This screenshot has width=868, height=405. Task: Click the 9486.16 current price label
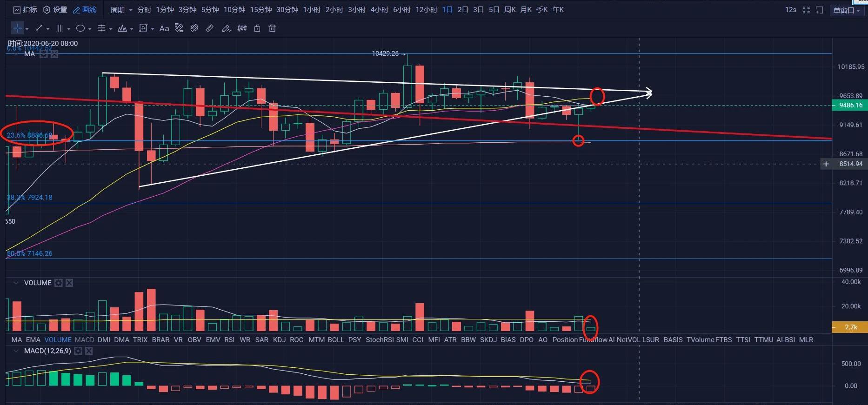850,105
